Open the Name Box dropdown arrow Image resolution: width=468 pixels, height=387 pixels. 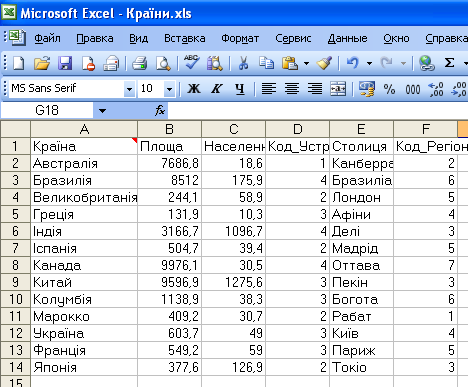pos(102,110)
